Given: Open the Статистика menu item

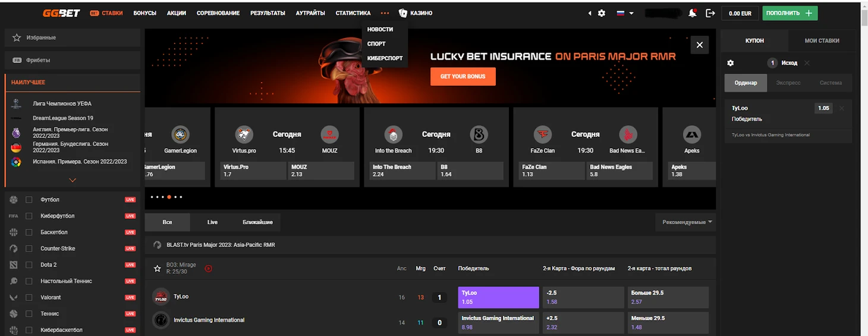Looking at the screenshot, I should 353,13.
